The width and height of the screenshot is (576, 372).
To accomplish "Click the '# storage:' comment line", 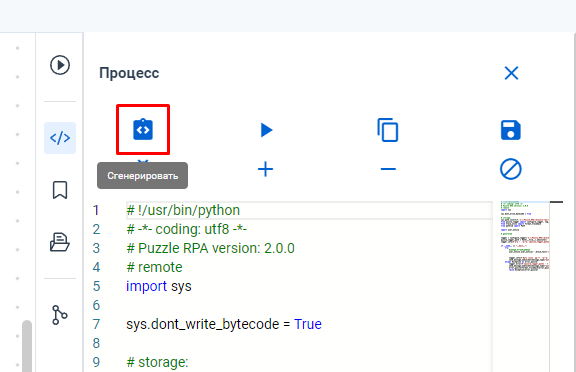I will point(157,362).
